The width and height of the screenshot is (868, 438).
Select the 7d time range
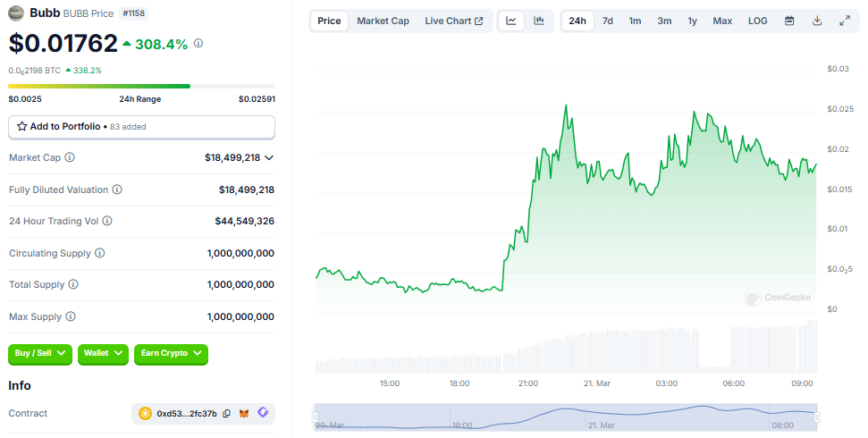(x=608, y=21)
